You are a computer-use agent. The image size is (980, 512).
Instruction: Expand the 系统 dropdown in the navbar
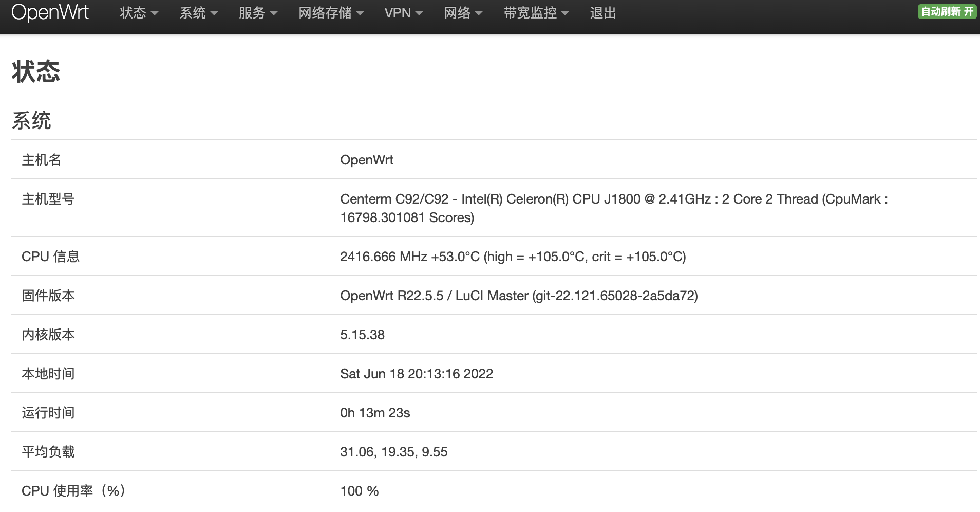[198, 13]
